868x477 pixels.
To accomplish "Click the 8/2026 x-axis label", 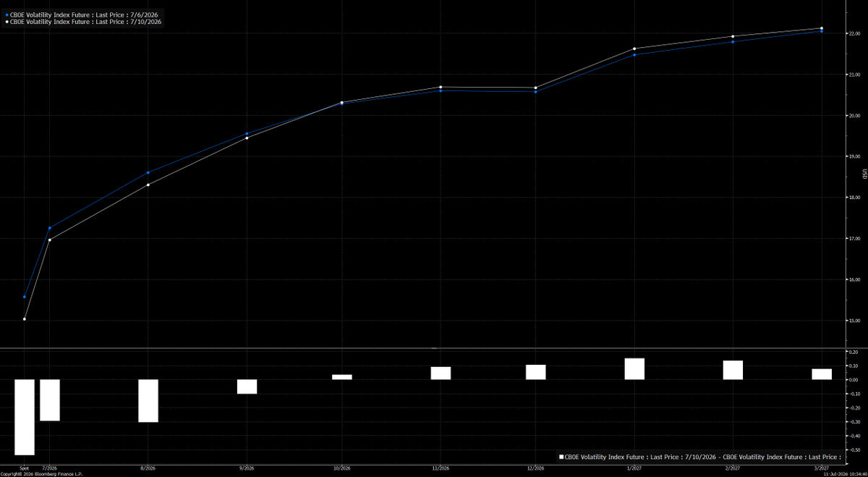I will click(x=148, y=468).
